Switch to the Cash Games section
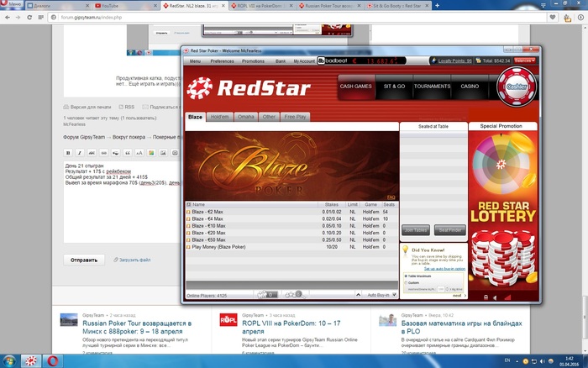The width and height of the screenshot is (588, 368). (x=356, y=87)
